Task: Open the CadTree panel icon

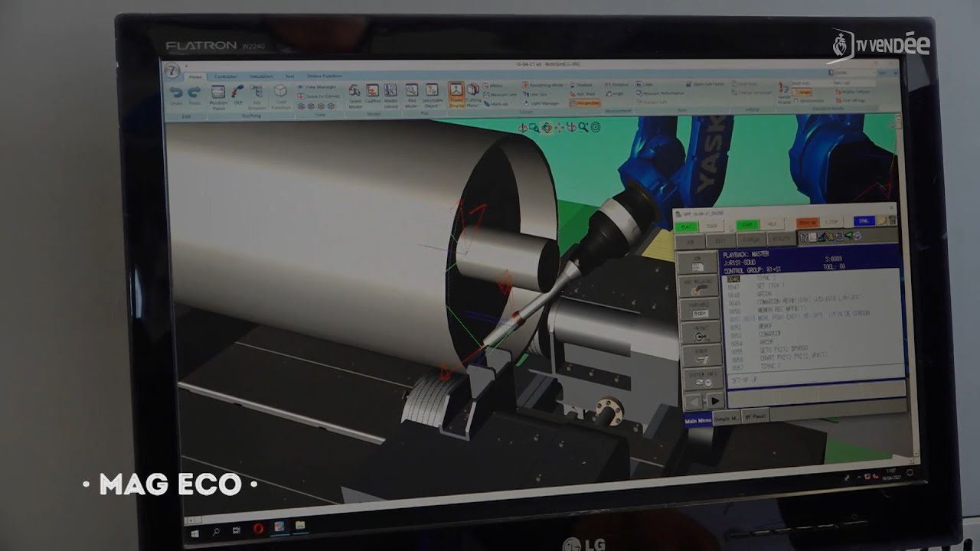Action: pyautogui.click(x=373, y=92)
